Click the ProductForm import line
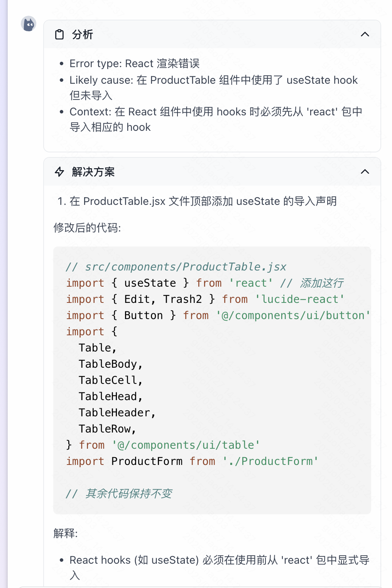This screenshot has height=588, width=392. click(192, 461)
